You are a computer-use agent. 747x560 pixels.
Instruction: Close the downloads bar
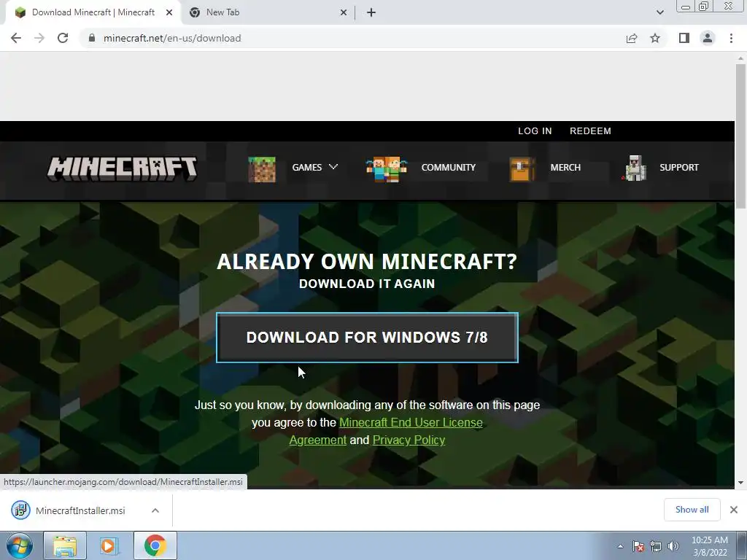coord(734,510)
